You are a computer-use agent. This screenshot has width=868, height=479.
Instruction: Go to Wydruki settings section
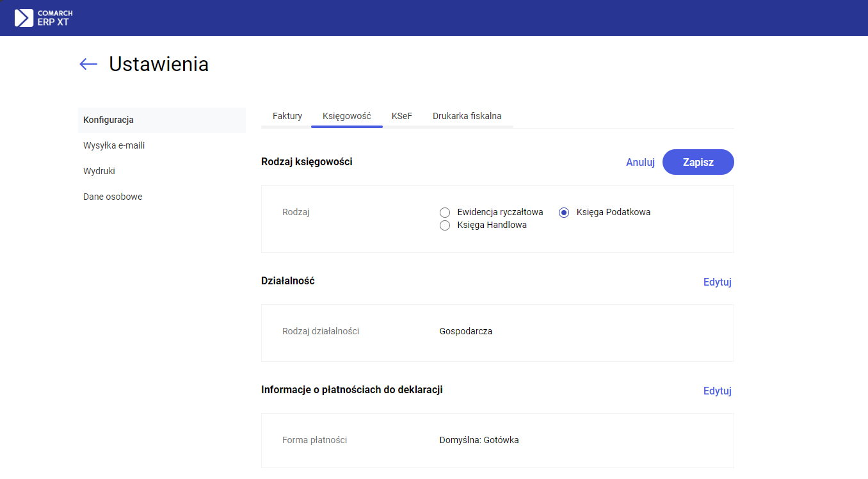click(x=99, y=172)
